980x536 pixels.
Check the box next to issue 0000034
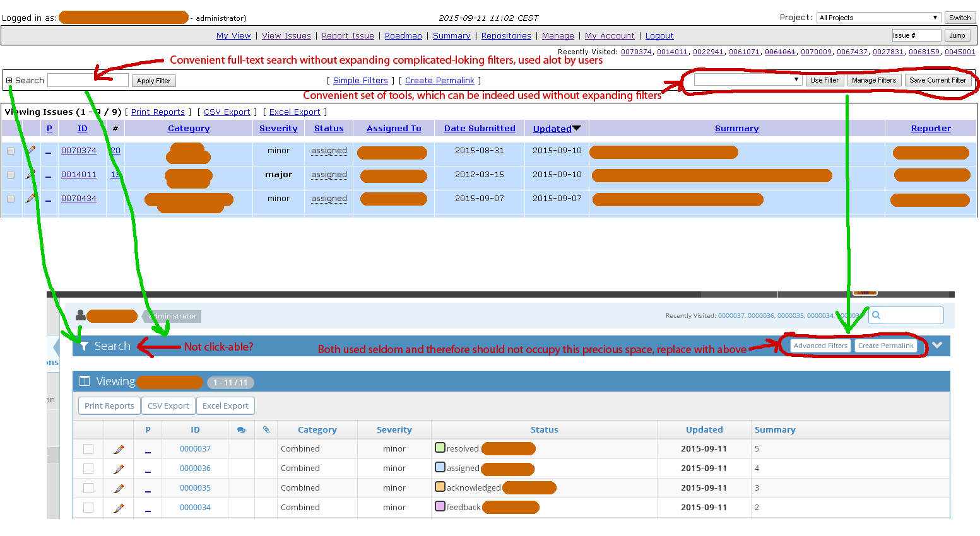coord(88,508)
